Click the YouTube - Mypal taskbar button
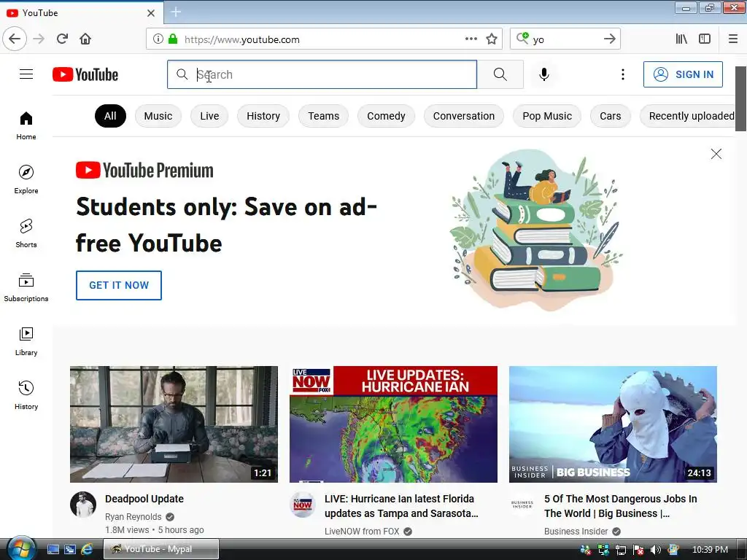 (161, 549)
